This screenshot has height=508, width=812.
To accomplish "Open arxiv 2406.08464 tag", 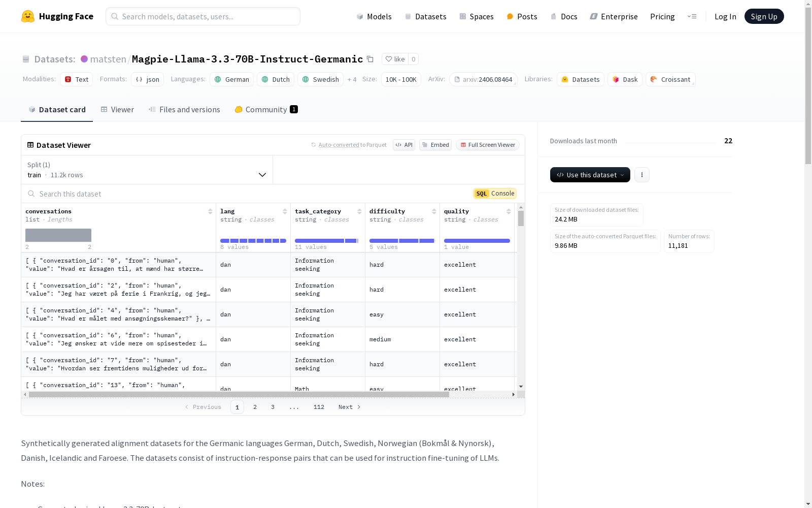I will [x=483, y=79].
